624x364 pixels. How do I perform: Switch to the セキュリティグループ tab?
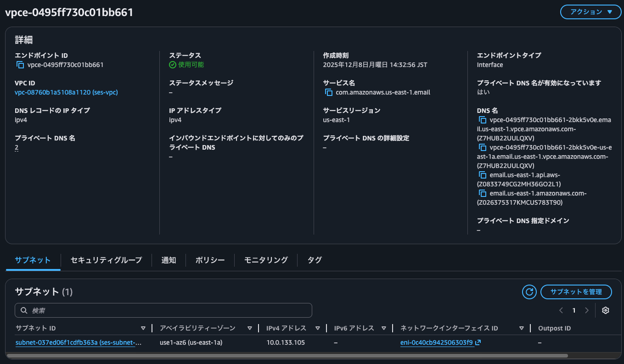coord(106,260)
